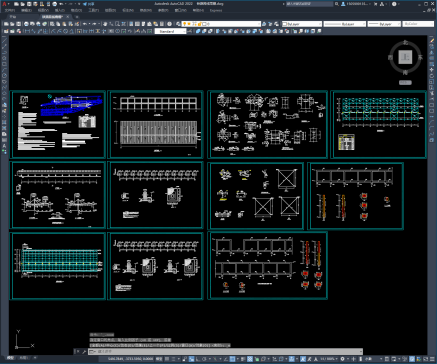Open status bar customization menu icon
Viewport: 437px width, 364px height.
[x=432, y=359]
